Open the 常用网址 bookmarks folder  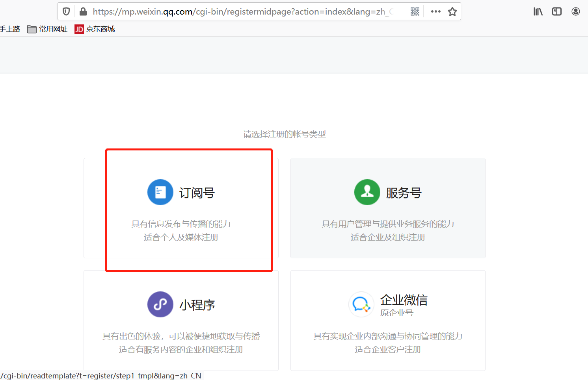[47, 29]
